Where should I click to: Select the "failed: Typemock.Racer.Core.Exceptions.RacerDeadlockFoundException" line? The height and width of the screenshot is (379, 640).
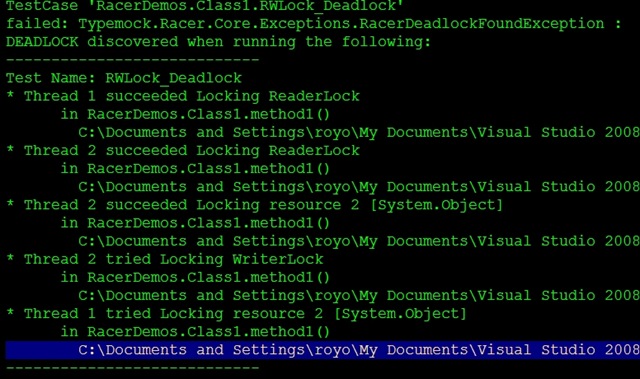click(313, 24)
